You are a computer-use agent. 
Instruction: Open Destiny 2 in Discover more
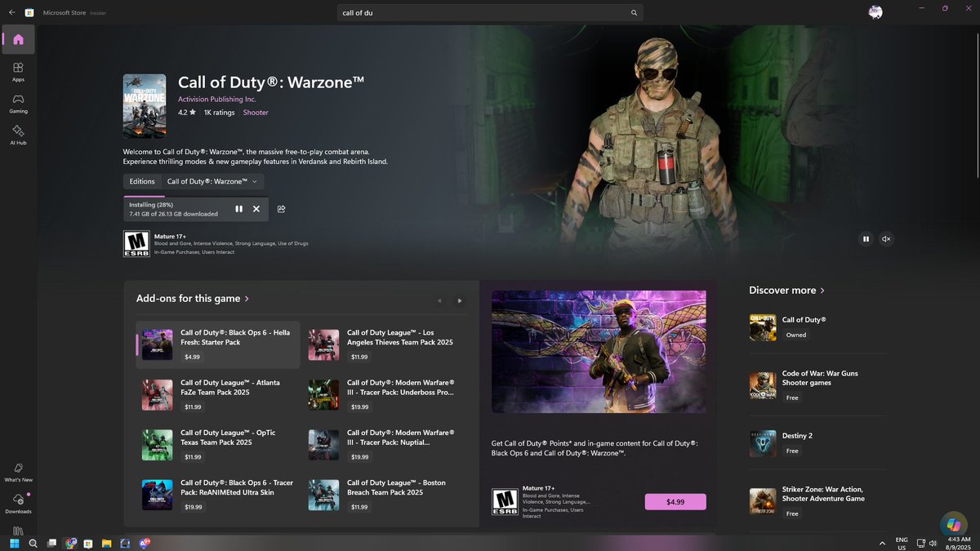(817, 443)
